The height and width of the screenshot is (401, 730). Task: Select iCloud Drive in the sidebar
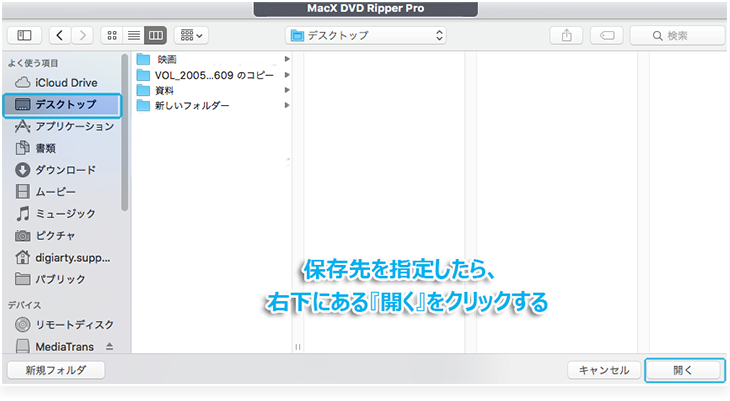tap(62, 82)
